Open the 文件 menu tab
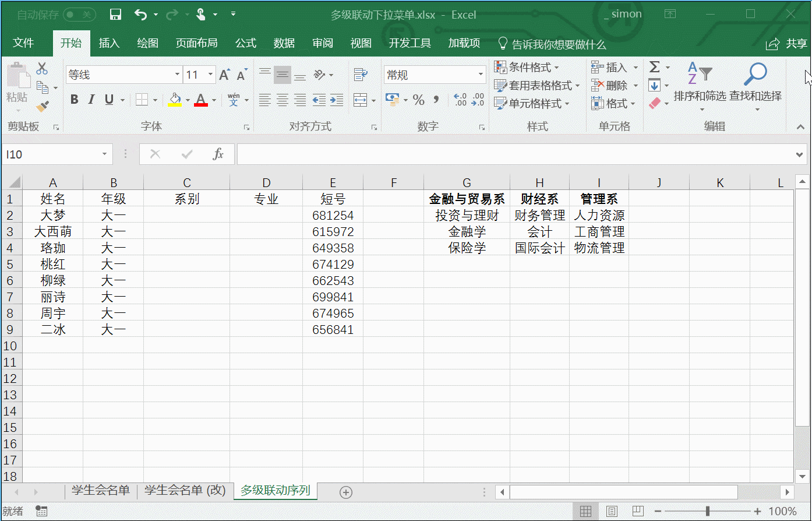812x521 pixels. pos(23,43)
